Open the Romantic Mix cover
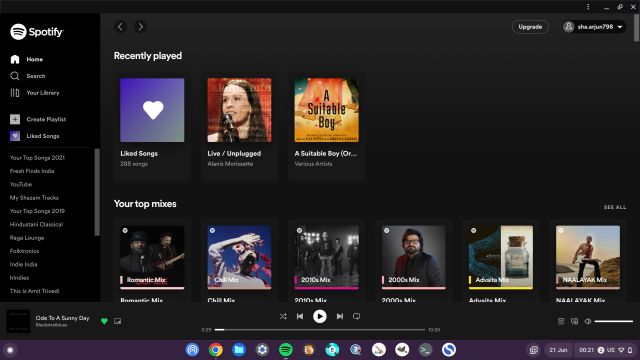Screen dimensions: 640x360 [x=152, y=258]
